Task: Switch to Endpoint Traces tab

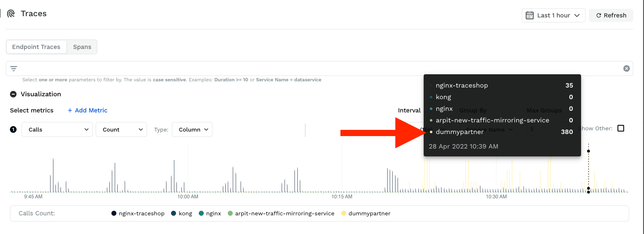Action: pos(36,47)
